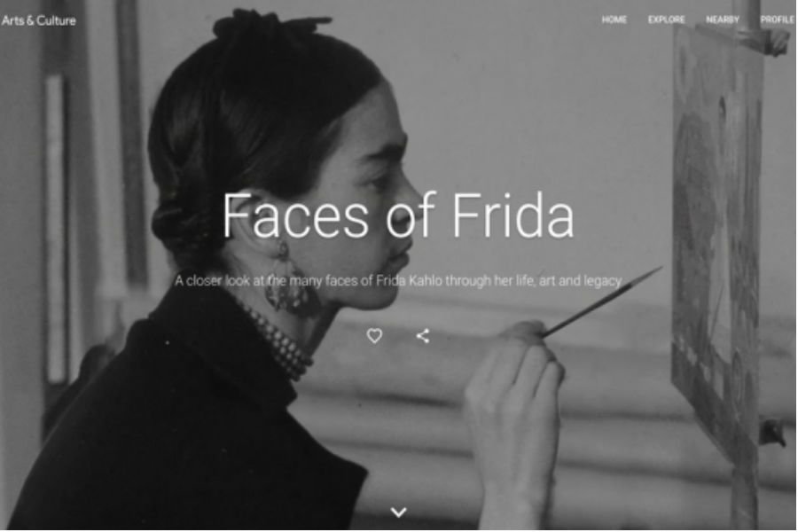Viewport: 798px width, 532px height.
Task: Open the PROFILE navigation item
Action: point(777,20)
